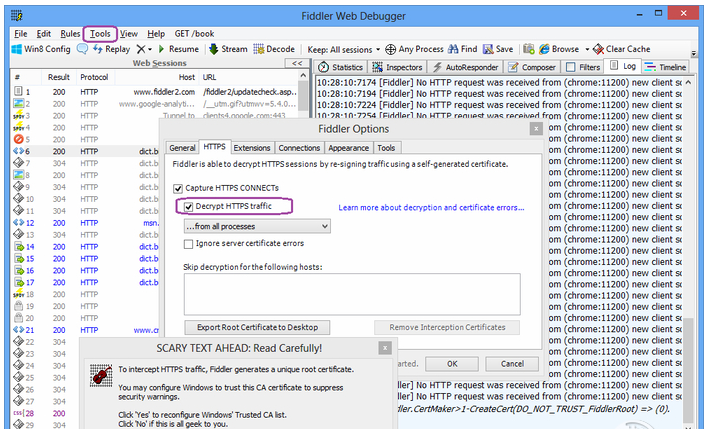Select session 14 green arrow icon
Viewport: 706px width, 429px height.
coord(19,247)
